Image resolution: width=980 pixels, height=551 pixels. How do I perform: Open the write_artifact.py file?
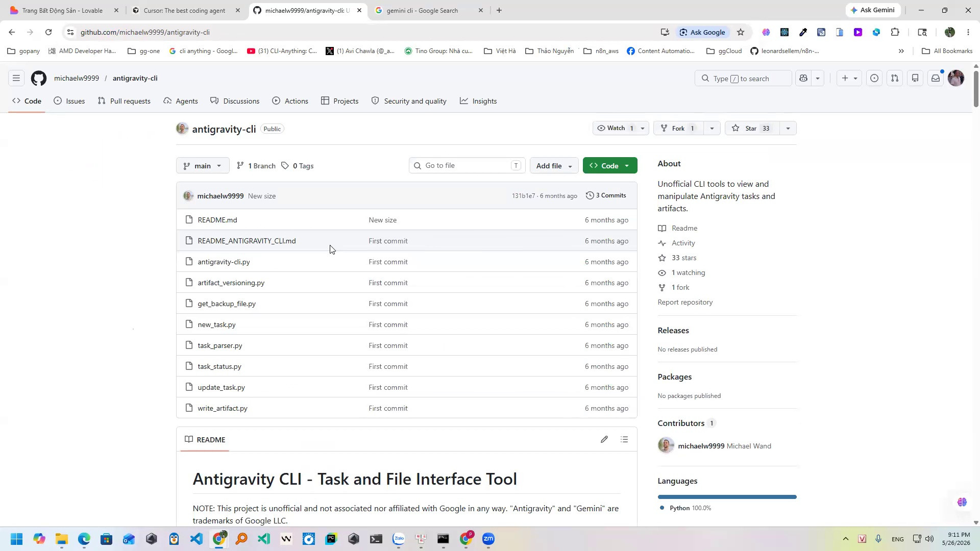coord(223,408)
